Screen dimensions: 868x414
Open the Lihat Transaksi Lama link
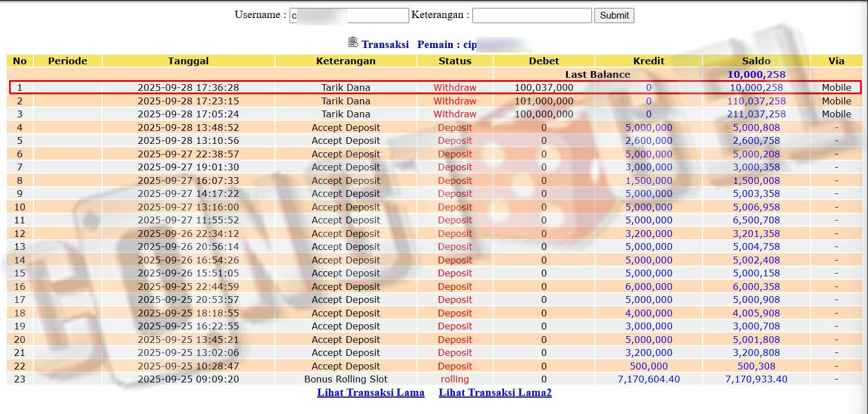point(370,393)
